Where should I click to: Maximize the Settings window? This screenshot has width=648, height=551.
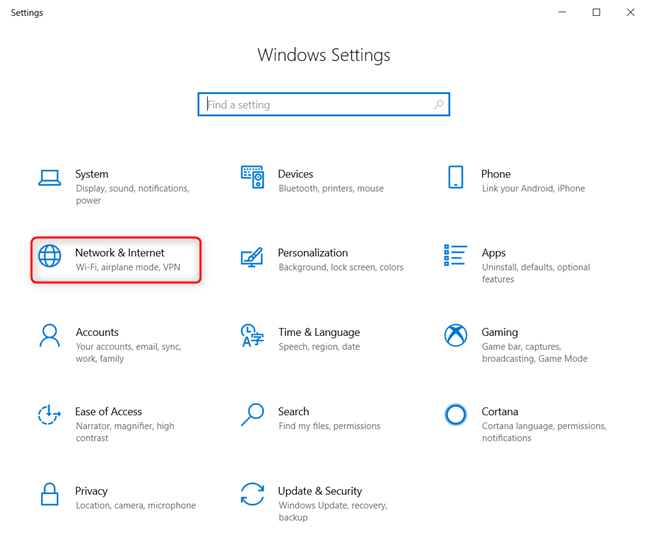click(596, 12)
